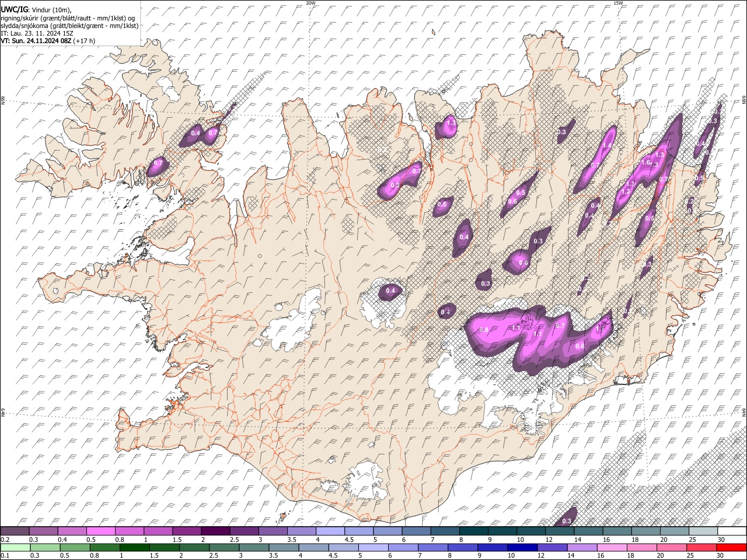
Task: Pick the upper legend swatch between 18 and 20
Action: click(645, 531)
